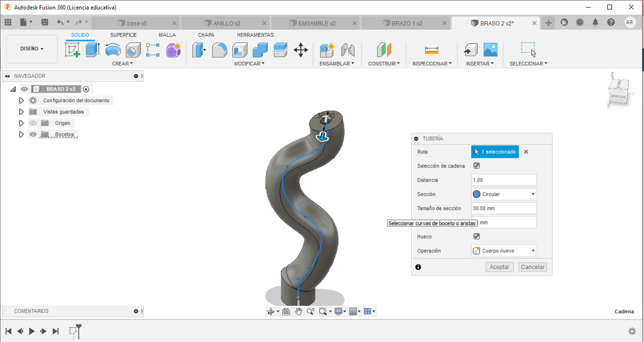Open the ENSAMBLAR dropdown menu

[x=337, y=64]
